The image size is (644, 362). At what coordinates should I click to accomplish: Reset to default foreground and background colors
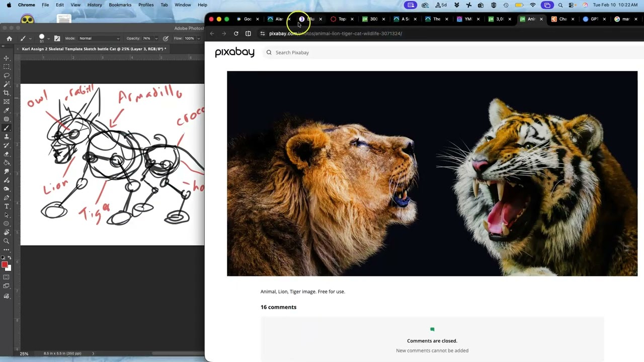coord(3,258)
